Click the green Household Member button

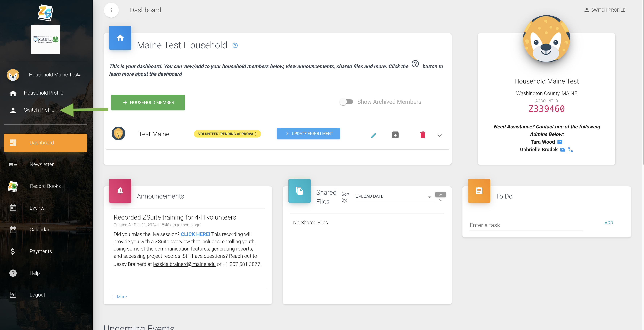pos(148,103)
